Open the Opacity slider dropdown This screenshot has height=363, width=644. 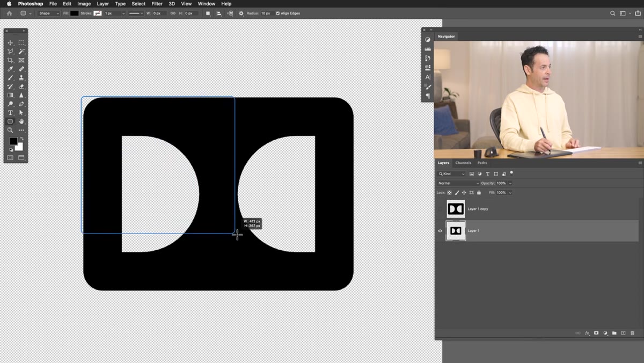click(510, 183)
